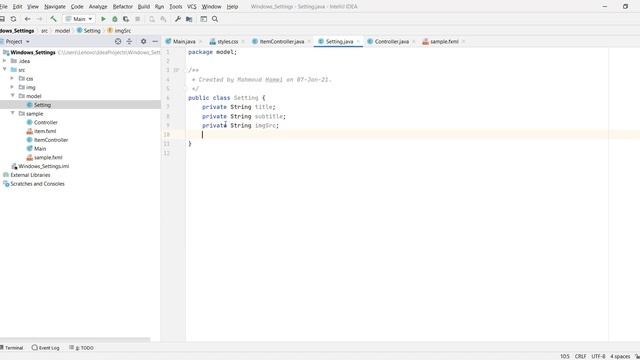Click UTF-8 encoding in status bar
Image resolution: width=640 pixels, height=360 pixels.
point(598,356)
